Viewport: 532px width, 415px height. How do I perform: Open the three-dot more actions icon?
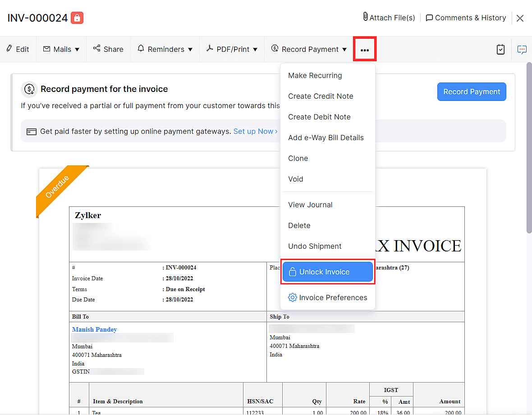pyautogui.click(x=364, y=49)
